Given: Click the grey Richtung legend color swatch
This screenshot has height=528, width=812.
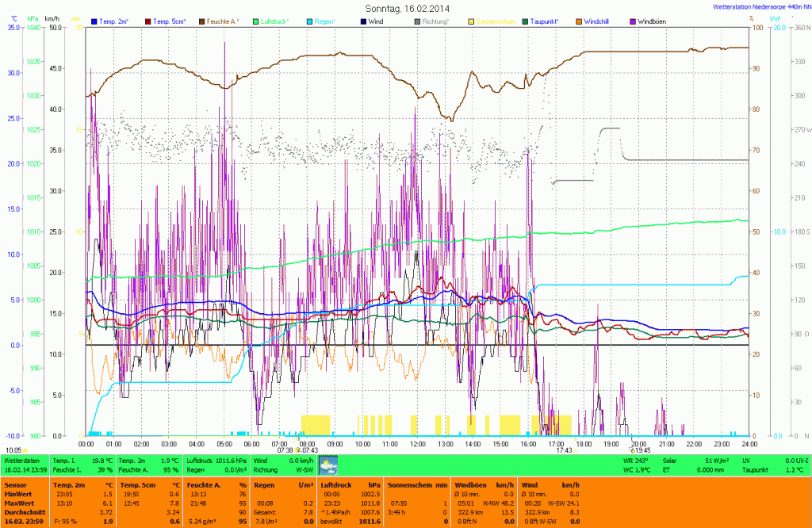Looking at the screenshot, I should (x=418, y=21).
